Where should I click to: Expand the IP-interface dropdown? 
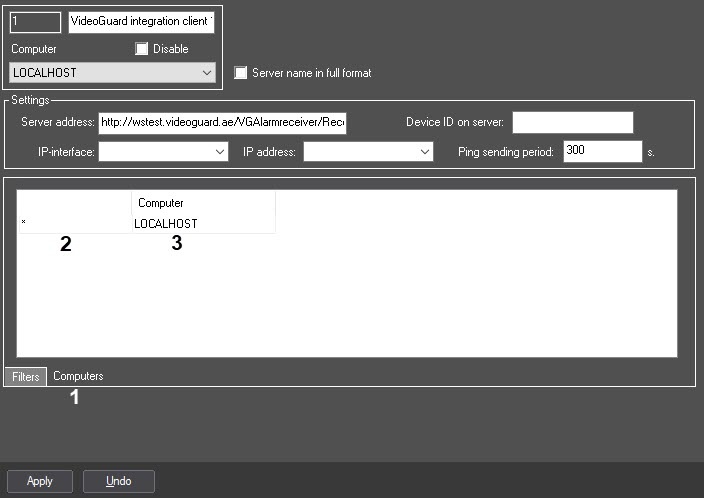tap(163, 152)
